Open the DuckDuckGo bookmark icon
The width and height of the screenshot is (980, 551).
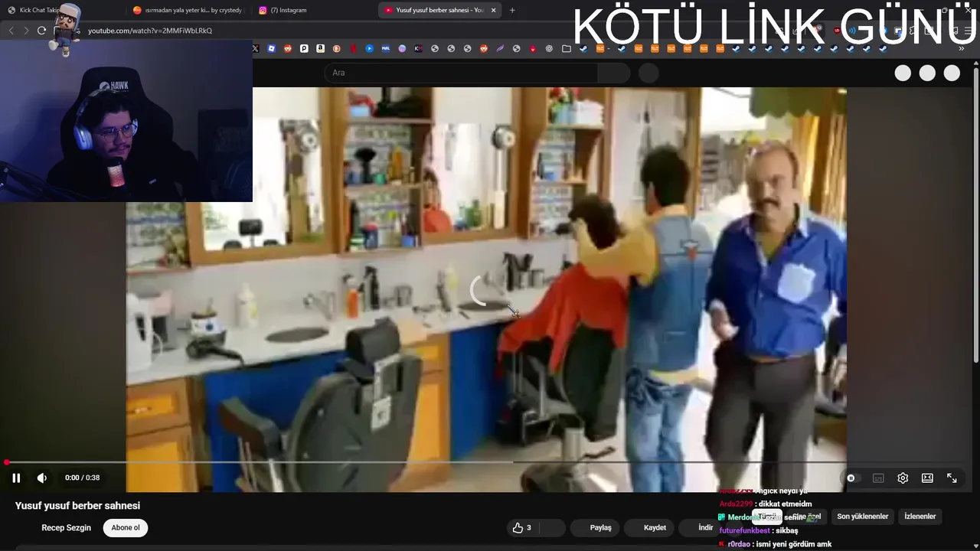[336, 48]
